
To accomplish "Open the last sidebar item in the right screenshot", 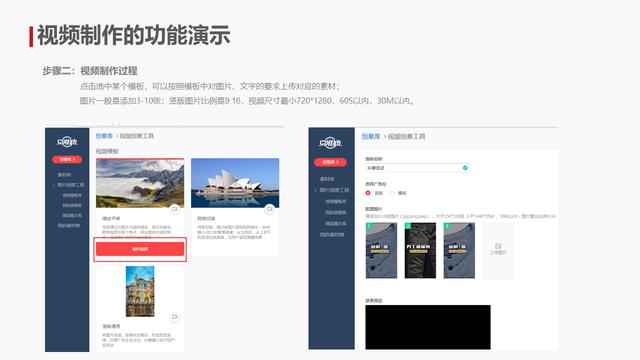I will [332, 235].
